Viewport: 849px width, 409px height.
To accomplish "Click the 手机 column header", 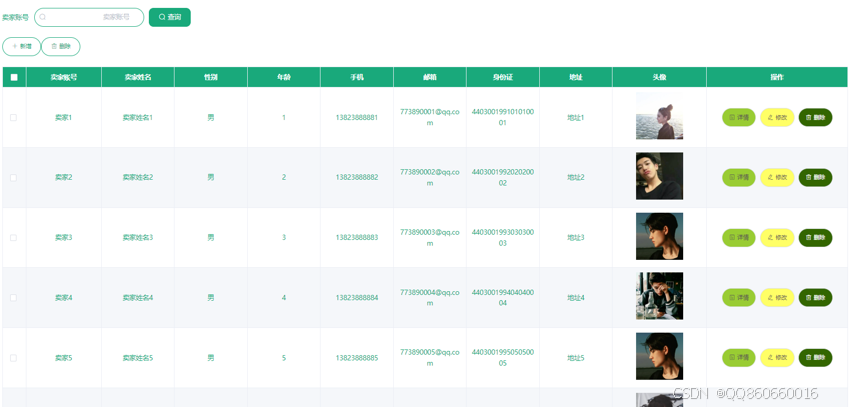I will tap(357, 77).
